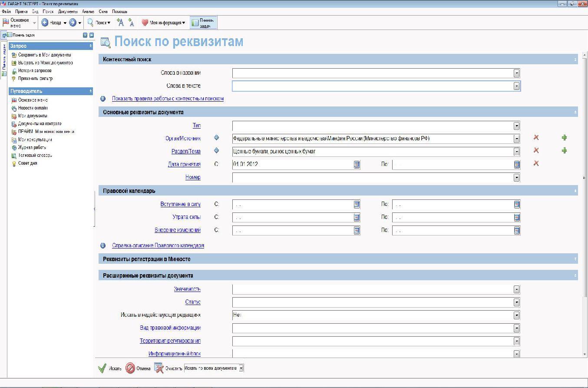
Task: Open Толковый словарь
Action: pyautogui.click(x=32, y=155)
